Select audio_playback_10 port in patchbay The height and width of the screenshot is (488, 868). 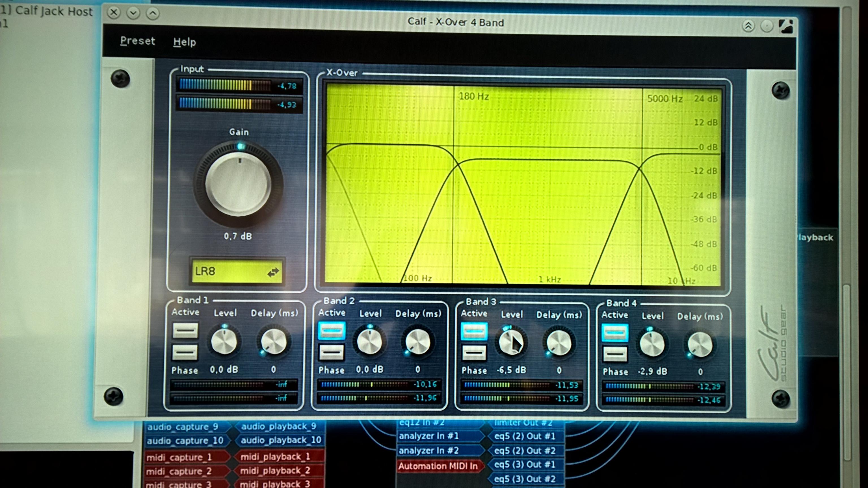click(280, 440)
